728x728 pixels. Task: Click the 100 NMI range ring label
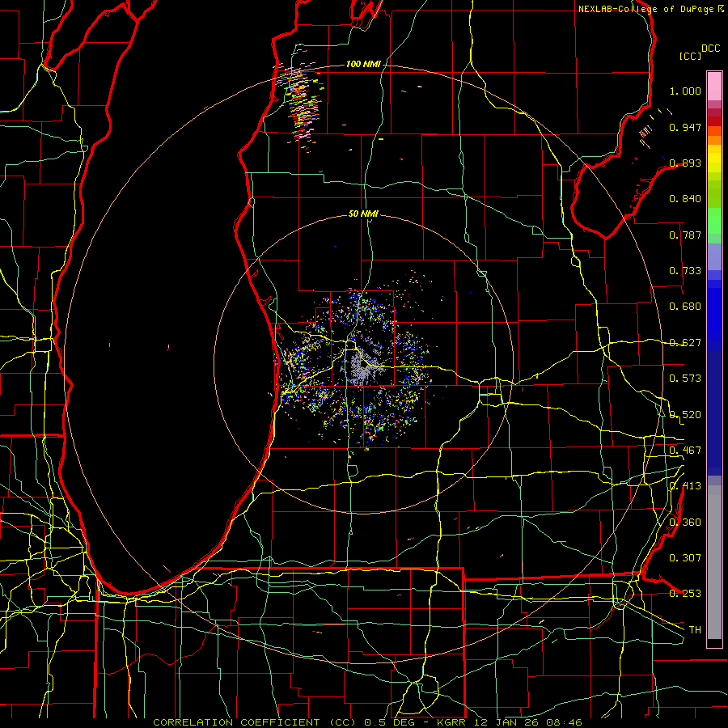point(362,64)
